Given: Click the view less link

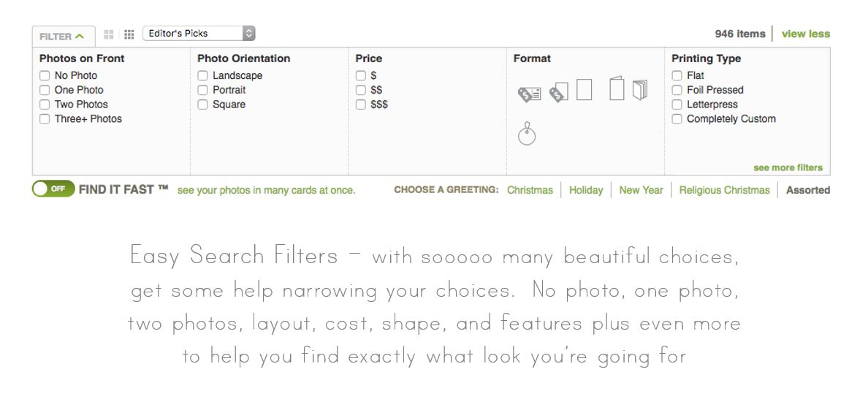Looking at the screenshot, I should [x=805, y=34].
